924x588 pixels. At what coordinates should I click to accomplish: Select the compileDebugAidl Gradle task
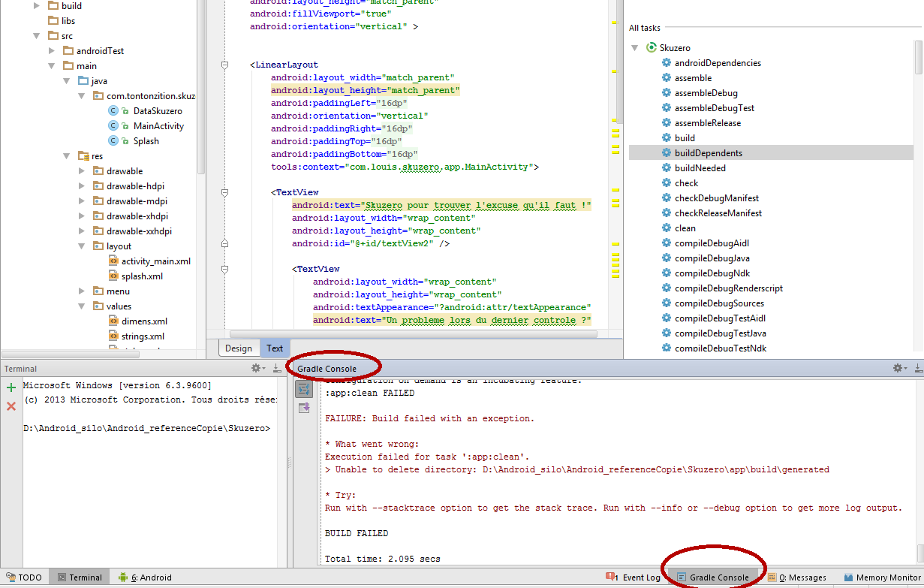pyautogui.click(x=712, y=243)
